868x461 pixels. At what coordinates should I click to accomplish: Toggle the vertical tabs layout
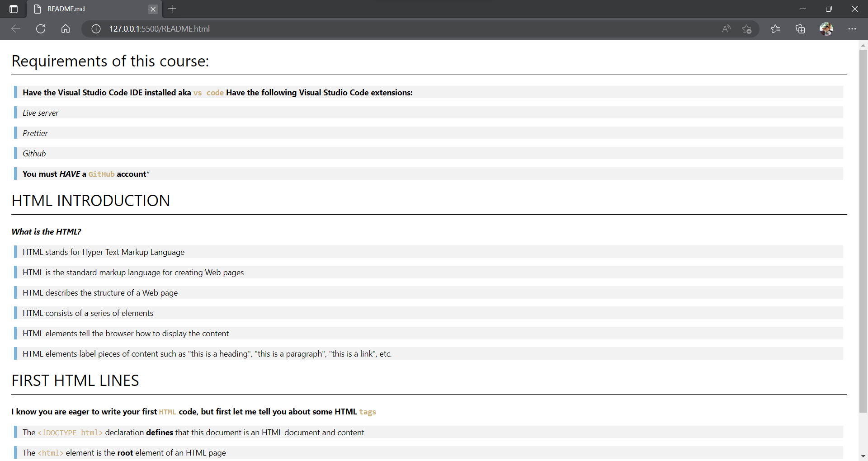point(14,9)
